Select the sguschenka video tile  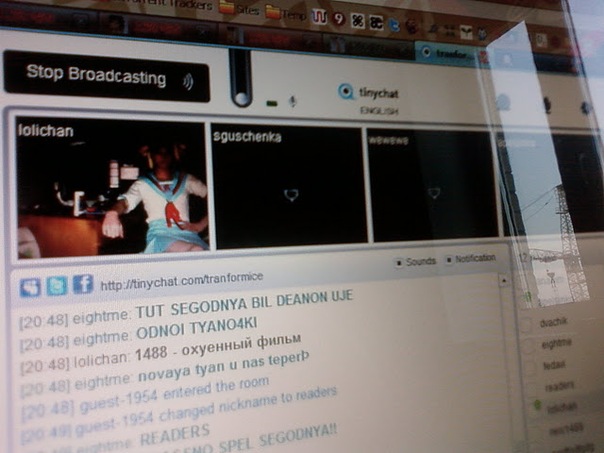pos(289,186)
